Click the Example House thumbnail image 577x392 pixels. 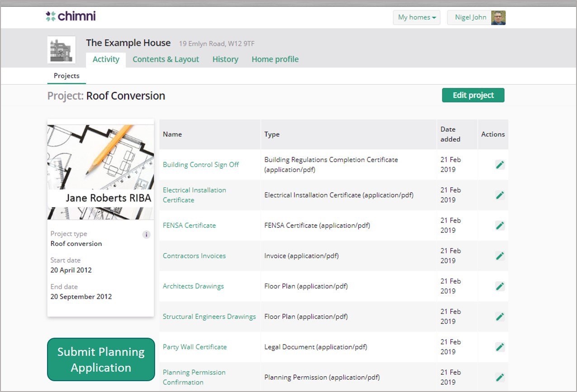(61, 50)
